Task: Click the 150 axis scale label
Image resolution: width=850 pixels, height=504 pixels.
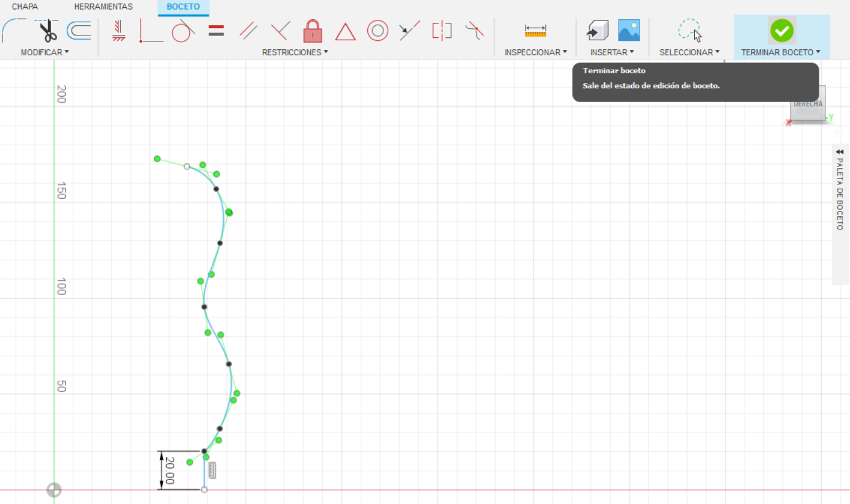Action: [61, 190]
